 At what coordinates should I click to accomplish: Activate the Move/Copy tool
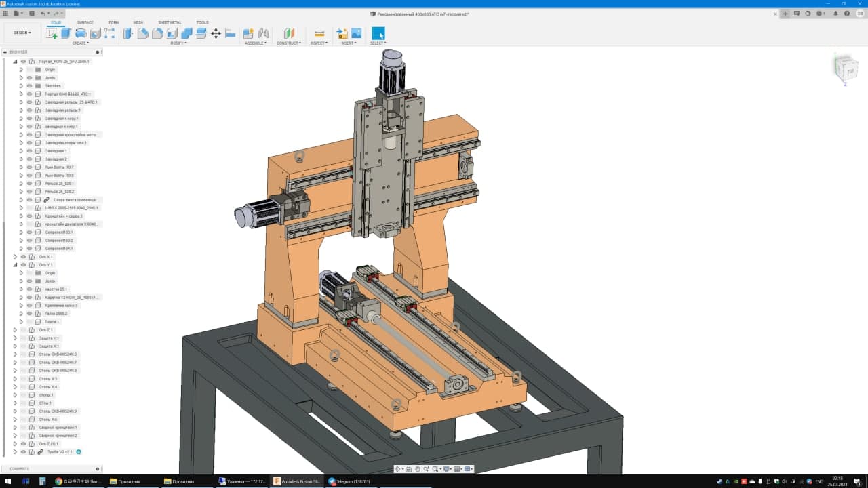point(216,33)
